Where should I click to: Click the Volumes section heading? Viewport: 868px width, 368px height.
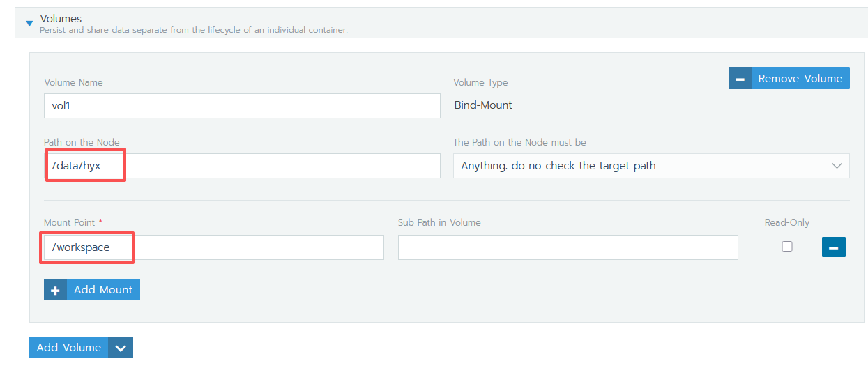click(61, 18)
